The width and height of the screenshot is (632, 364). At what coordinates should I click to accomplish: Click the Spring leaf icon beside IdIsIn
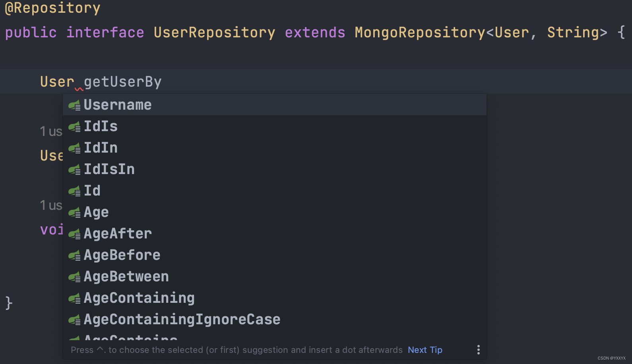pyautogui.click(x=74, y=170)
